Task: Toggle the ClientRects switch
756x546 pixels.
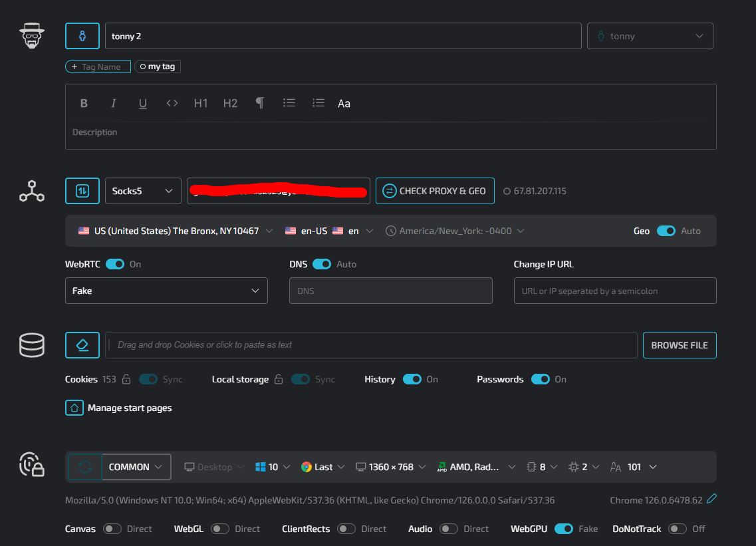Action: (346, 529)
